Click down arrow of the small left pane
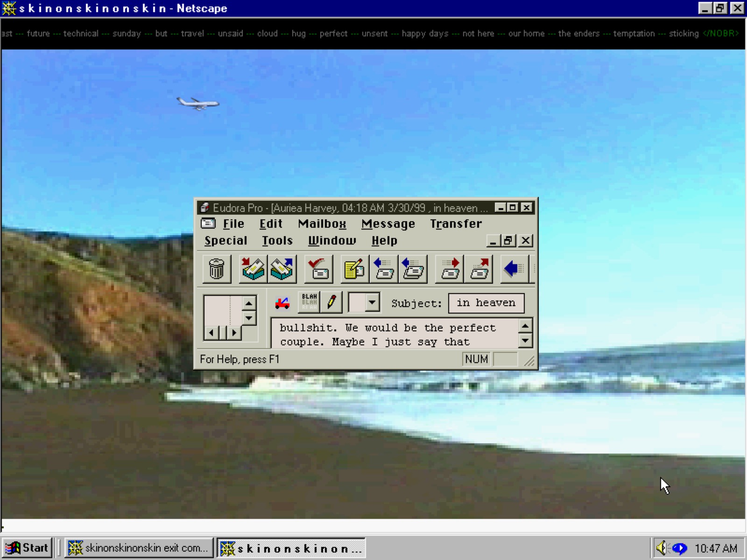 coord(249,318)
